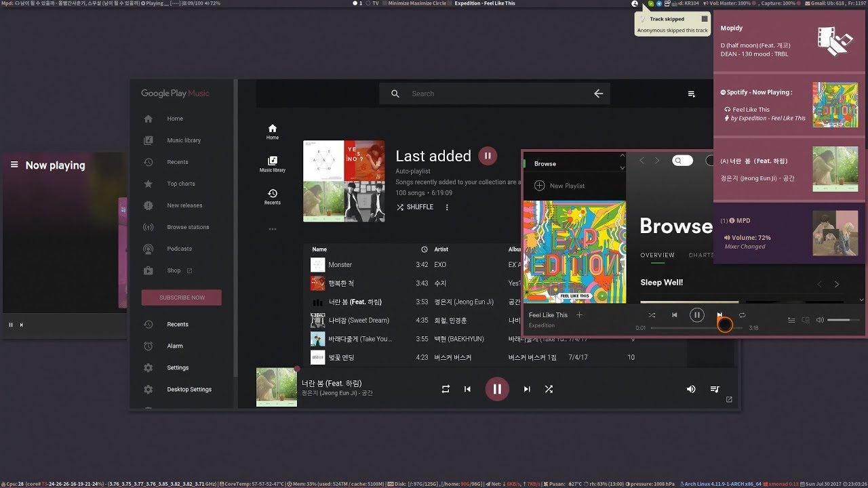Click the Spotify search box
This screenshot has height=488, width=868.
point(682,161)
